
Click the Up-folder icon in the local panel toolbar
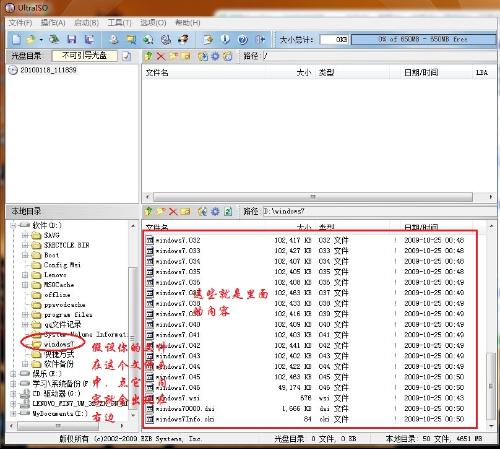pos(148,211)
